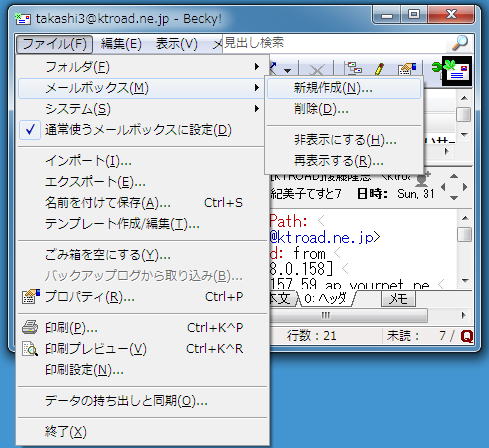Click message list scrollbar up arrow
Screen dimensions: 489x448
click(464, 98)
